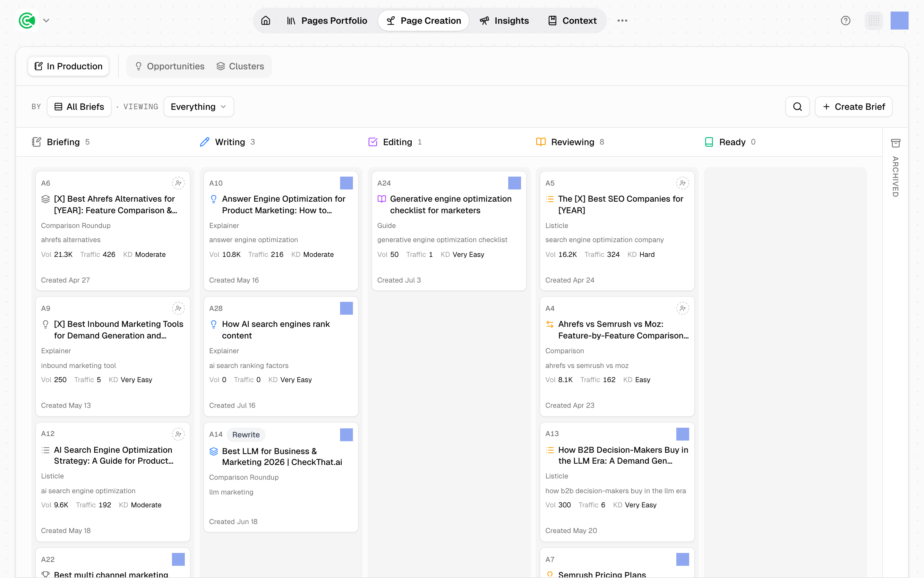This screenshot has width=924, height=578.
Task: Switch to Opportunities view
Action: [x=170, y=66]
